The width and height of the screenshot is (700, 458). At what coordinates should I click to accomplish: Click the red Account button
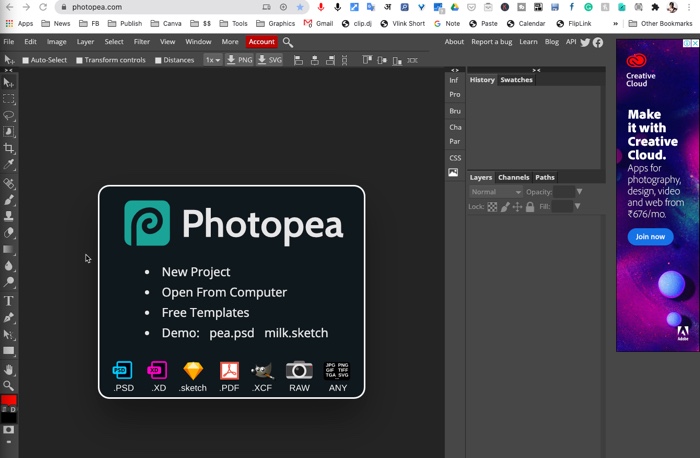click(262, 42)
